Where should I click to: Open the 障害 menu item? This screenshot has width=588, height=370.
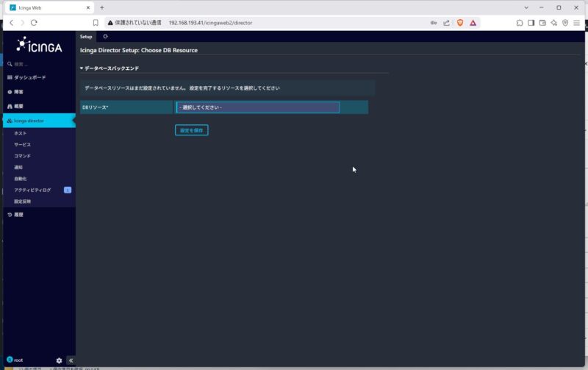(x=39, y=92)
